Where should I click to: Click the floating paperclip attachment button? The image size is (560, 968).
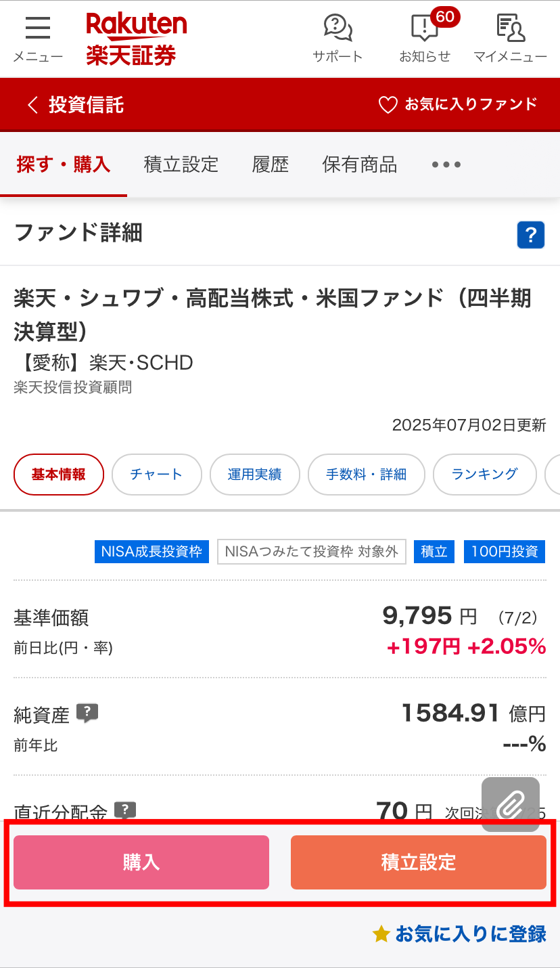(511, 804)
